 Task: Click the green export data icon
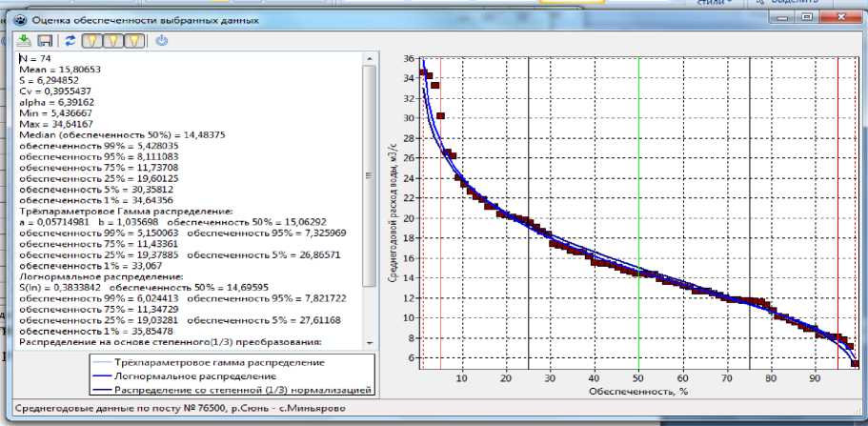point(25,40)
